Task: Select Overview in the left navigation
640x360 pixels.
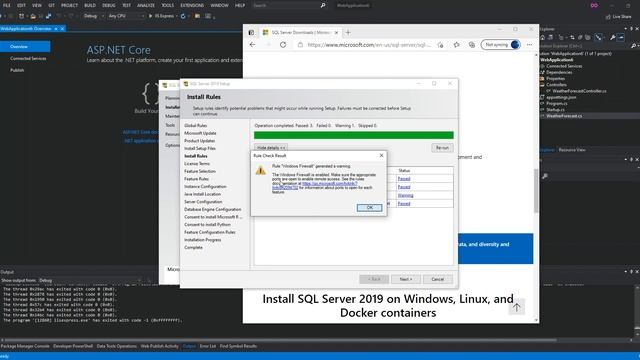Action: pyautogui.click(x=25, y=47)
